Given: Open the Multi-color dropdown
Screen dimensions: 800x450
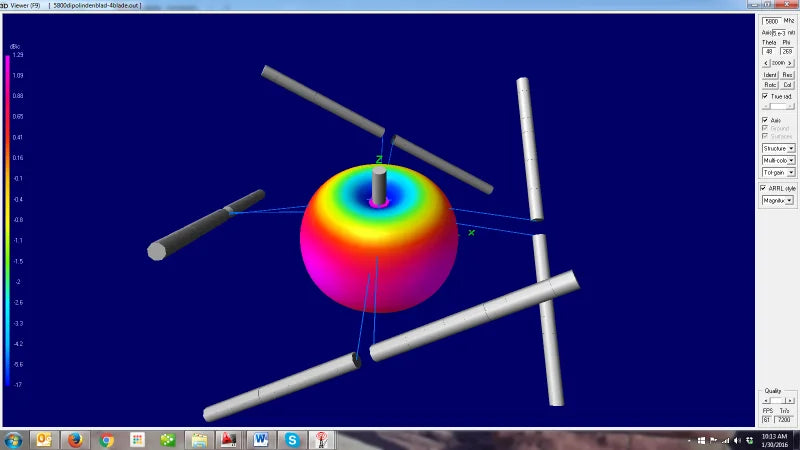Looking at the screenshot, I should click(778, 160).
